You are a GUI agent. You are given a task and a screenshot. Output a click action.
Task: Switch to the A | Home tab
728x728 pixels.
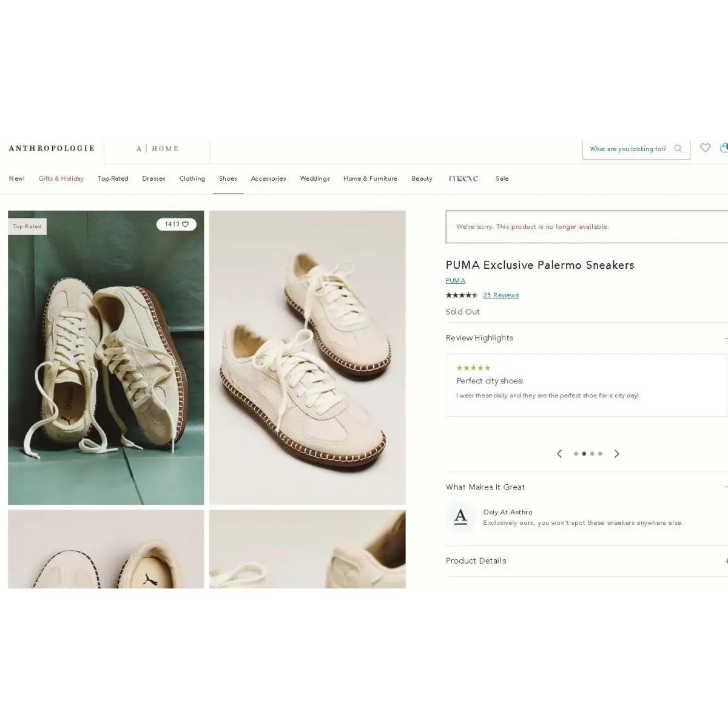[x=157, y=149]
